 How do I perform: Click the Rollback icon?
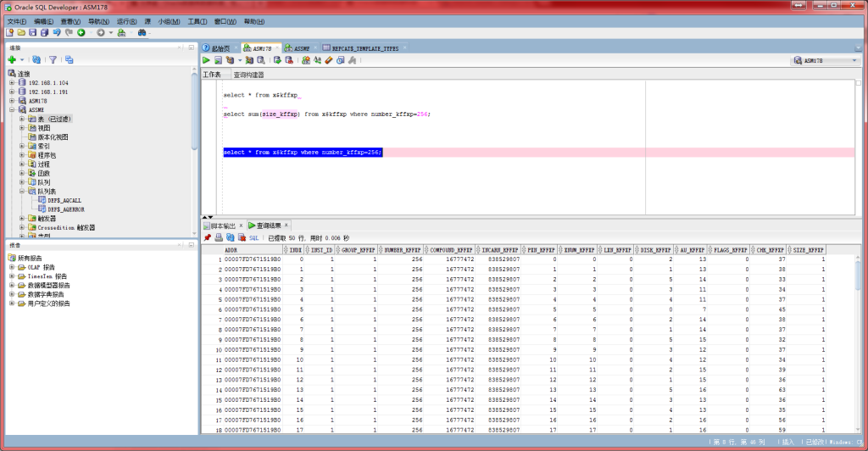[289, 60]
